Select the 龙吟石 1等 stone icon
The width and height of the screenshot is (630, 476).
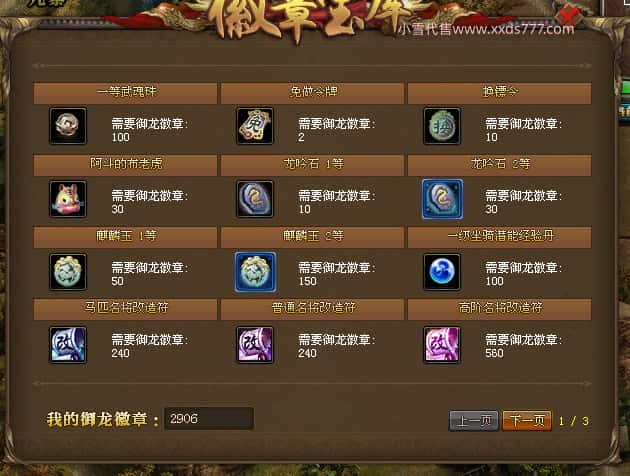pyautogui.click(x=255, y=199)
